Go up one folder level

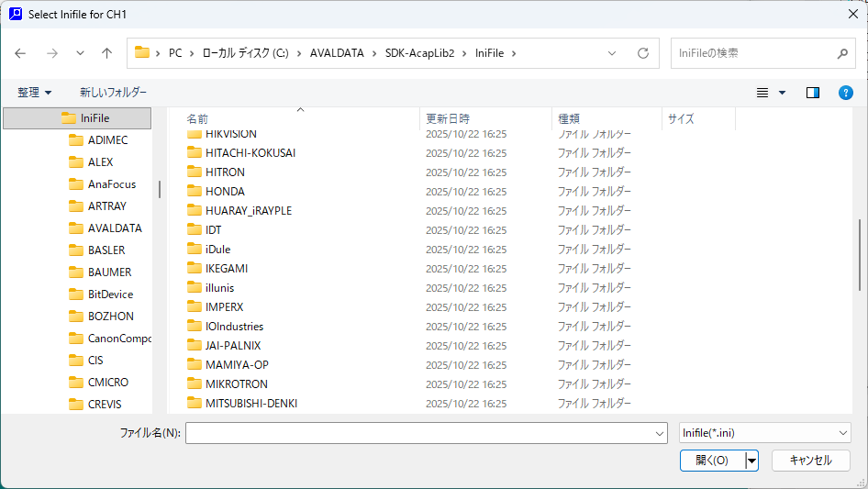click(x=106, y=53)
